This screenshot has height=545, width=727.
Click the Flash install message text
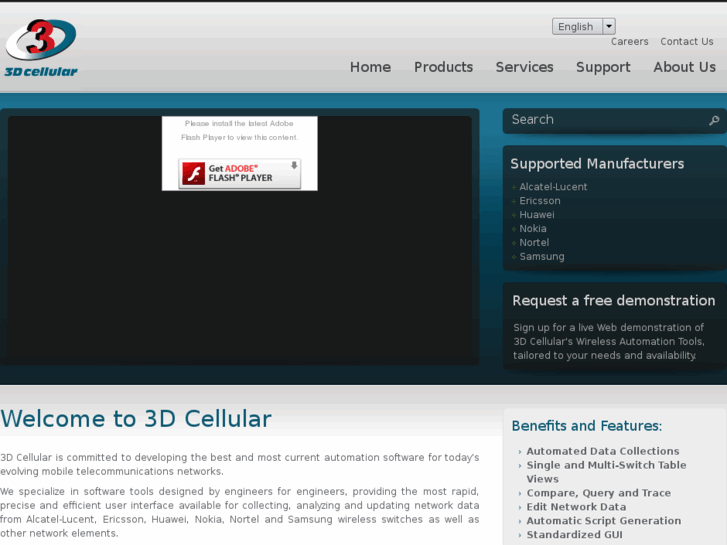click(239, 130)
